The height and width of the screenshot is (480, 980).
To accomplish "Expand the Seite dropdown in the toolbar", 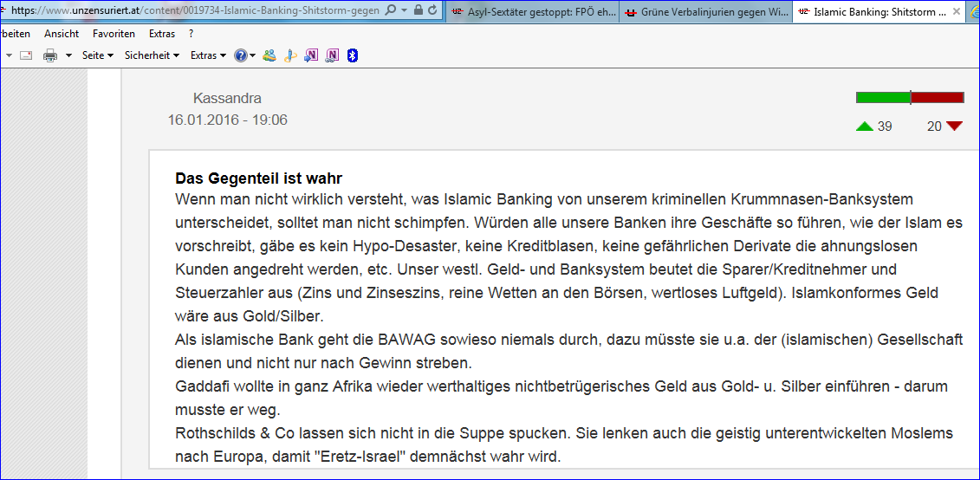I will point(97,55).
